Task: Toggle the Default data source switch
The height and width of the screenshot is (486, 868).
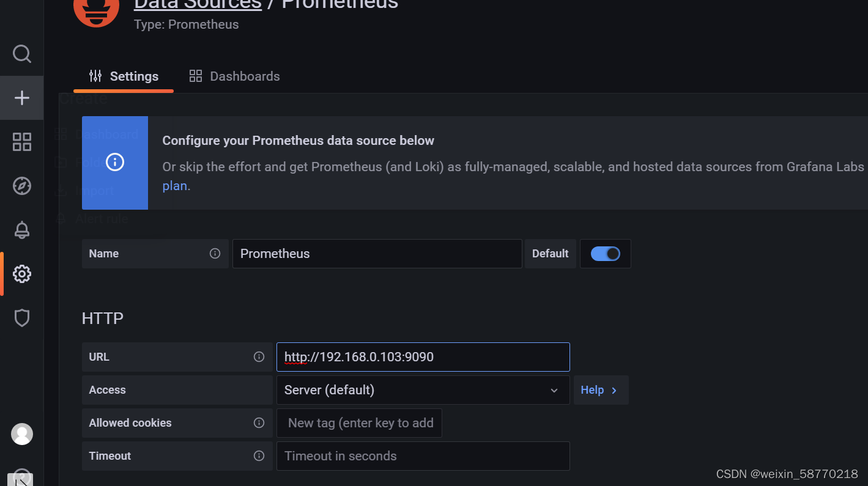Action: pos(605,253)
